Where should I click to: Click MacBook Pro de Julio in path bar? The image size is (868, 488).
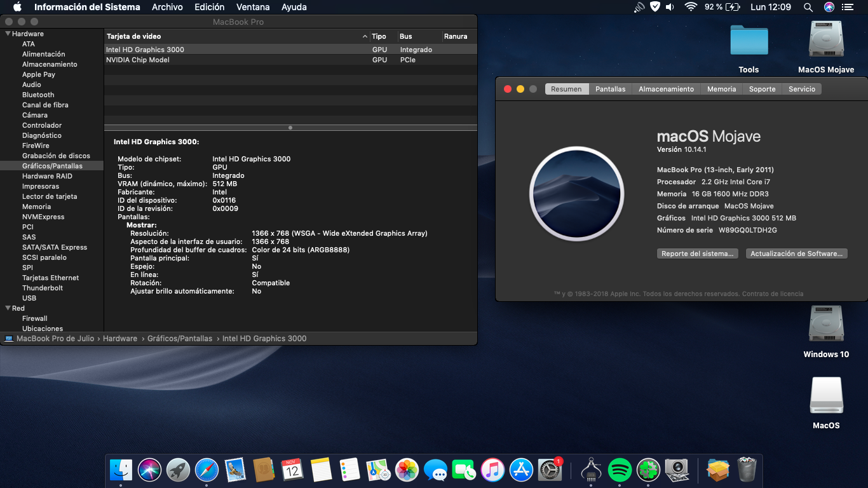pos(55,339)
